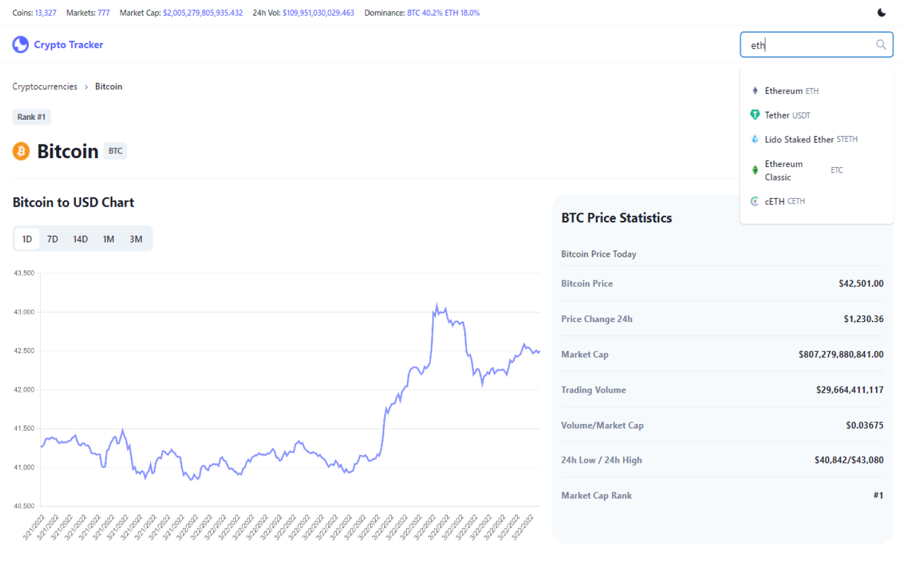Viewport: 906px width, 588px height.
Task: Open the Crypto Tracker home link
Action: coord(68,45)
